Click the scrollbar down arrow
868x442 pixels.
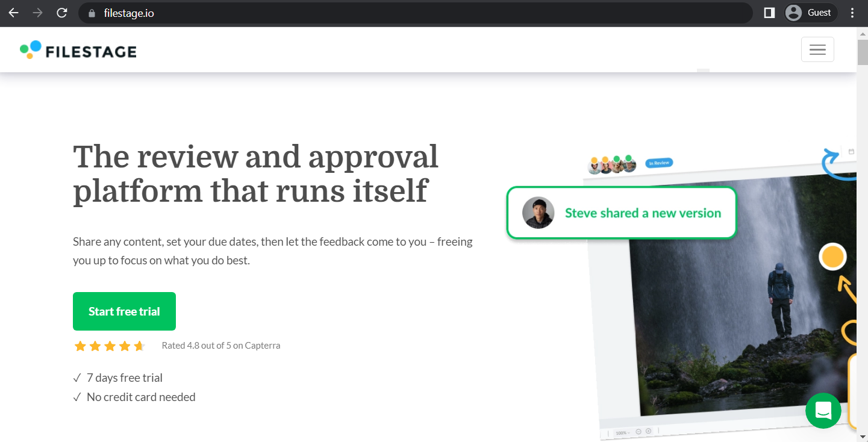click(x=863, y=436)
